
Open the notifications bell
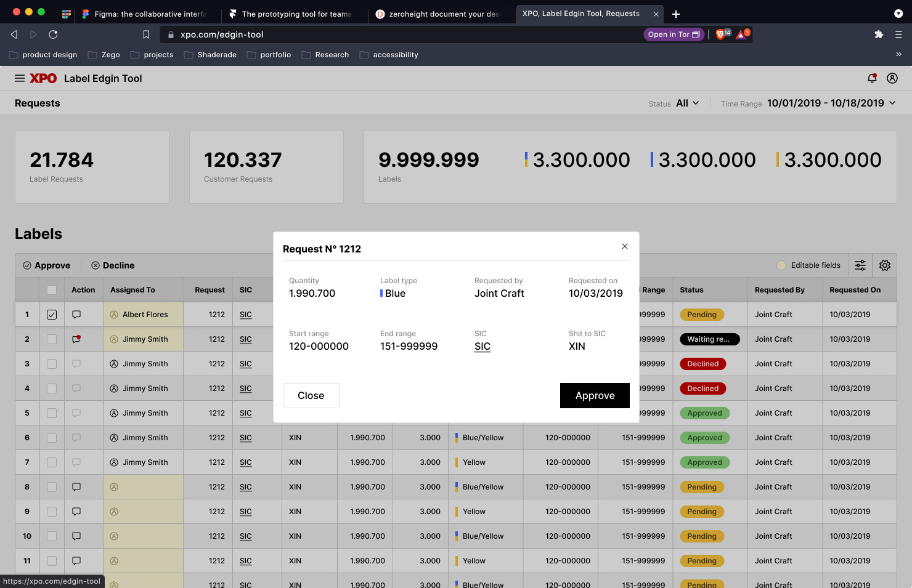click(x=872, y=78)
